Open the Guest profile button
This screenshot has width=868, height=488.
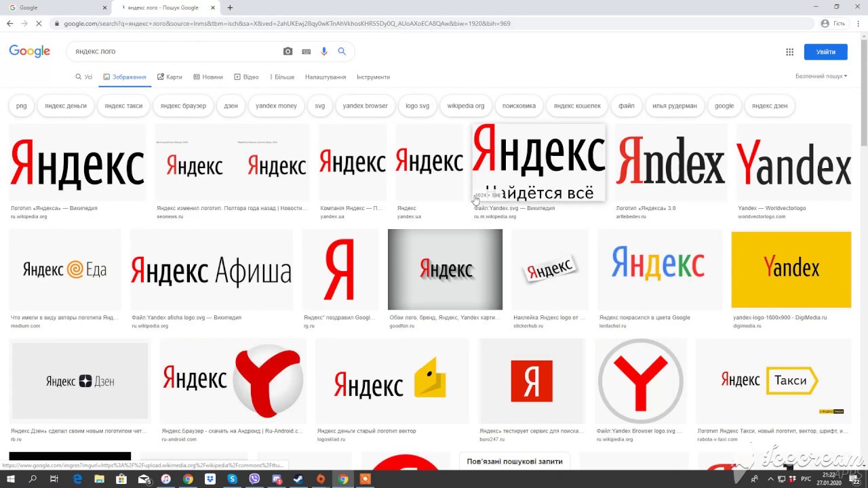tap(833, 23)
